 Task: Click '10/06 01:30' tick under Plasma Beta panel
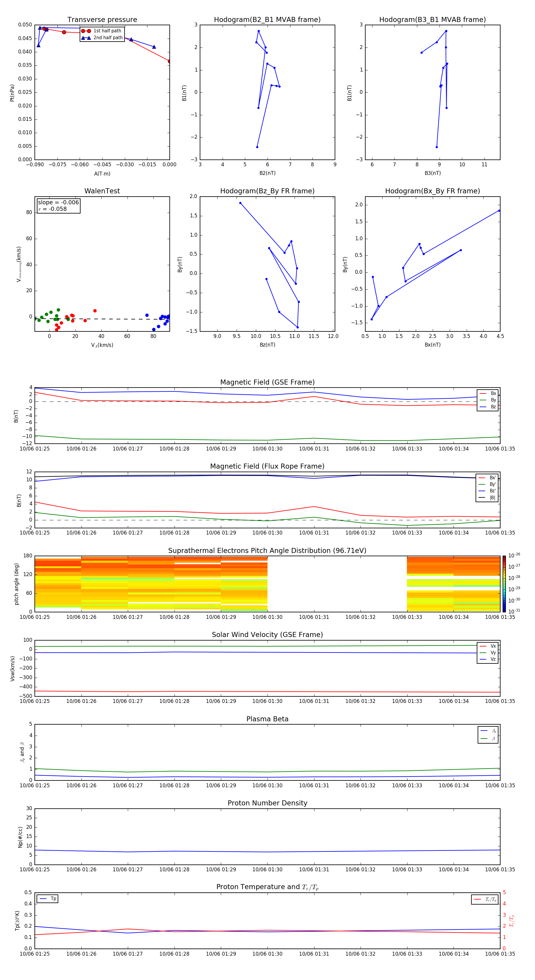267,786
